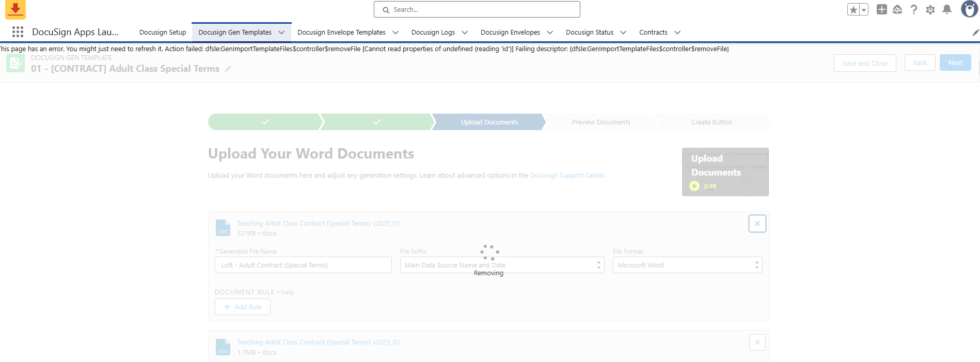Open Favorites star icon
This screenshot has height=362, width=980.
853,9
